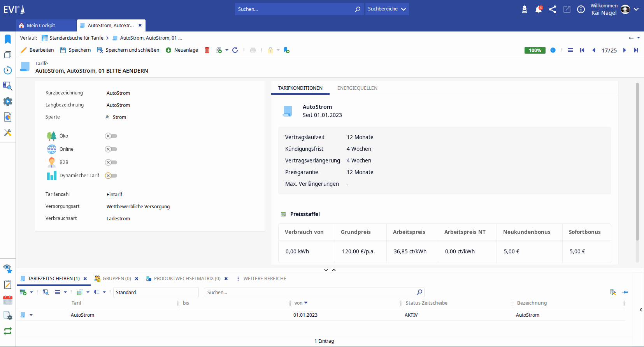Click the Speichern und schließen button
This screenshot has height=347, width=644.
coord(128,50)
